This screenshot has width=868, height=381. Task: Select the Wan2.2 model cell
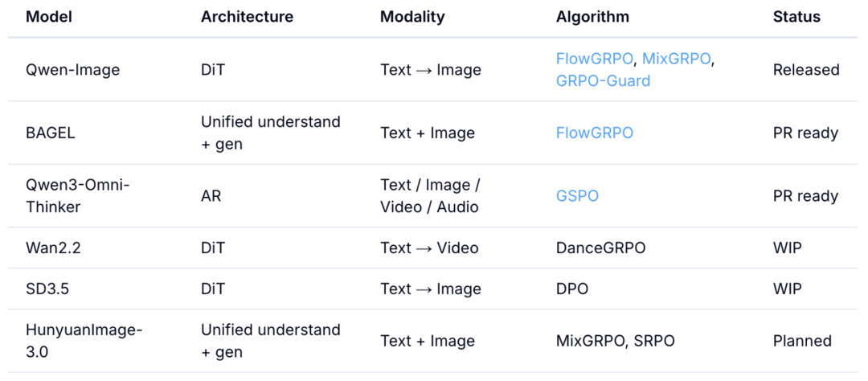point(53,248)
